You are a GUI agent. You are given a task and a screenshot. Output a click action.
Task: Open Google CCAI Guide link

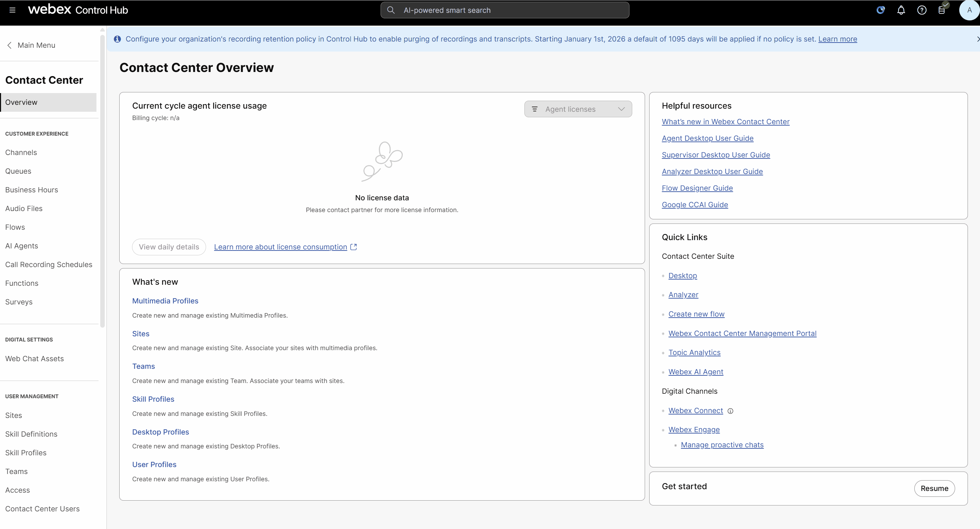pos(695,205)
